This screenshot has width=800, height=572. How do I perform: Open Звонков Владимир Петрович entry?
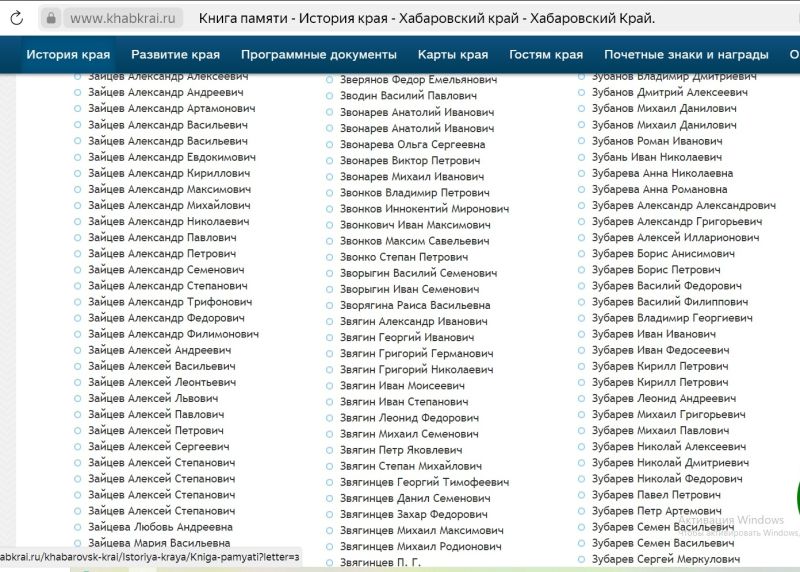(x=415, y=193)
